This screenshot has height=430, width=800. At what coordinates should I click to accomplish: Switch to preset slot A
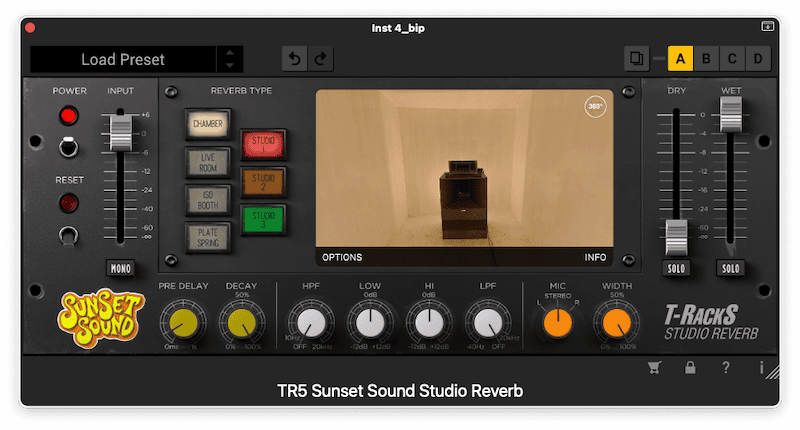pyautogui.click(x=680, y=59)
